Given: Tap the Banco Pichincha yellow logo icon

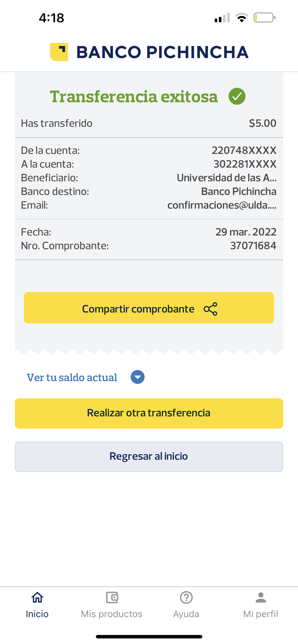Looking at the screenshot, I should click(x=59, y=52).
